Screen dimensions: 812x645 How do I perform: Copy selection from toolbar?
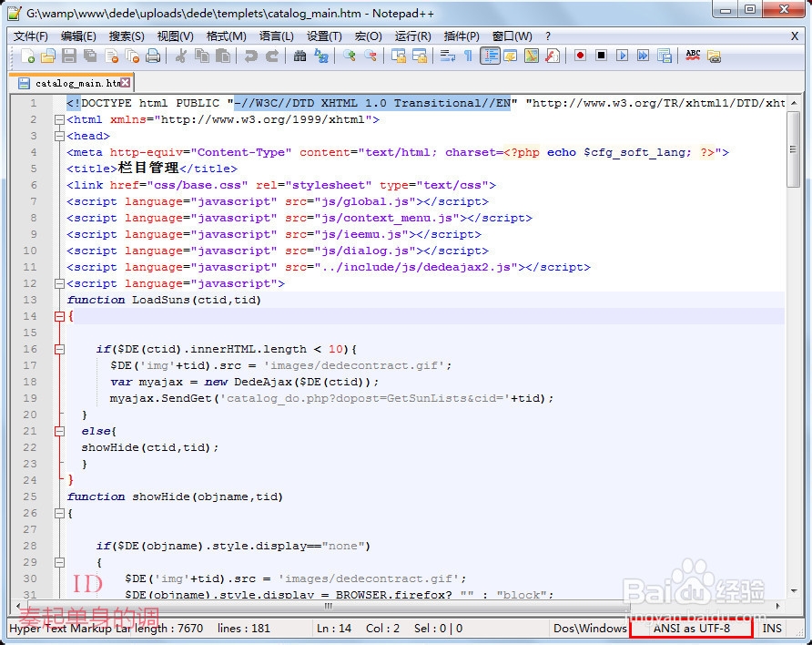(201, 56)
